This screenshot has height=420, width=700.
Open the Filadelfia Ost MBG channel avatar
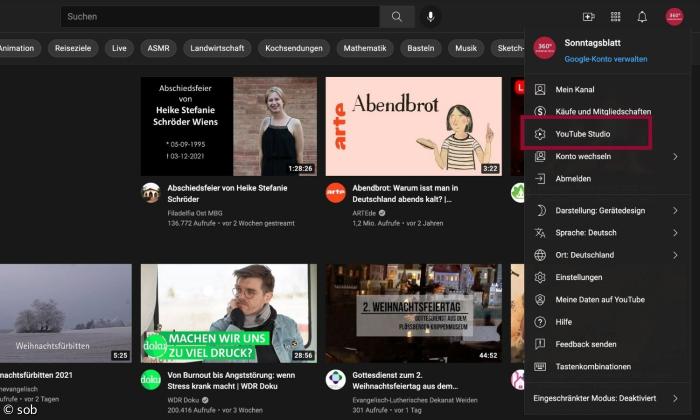tap(150, 193)
